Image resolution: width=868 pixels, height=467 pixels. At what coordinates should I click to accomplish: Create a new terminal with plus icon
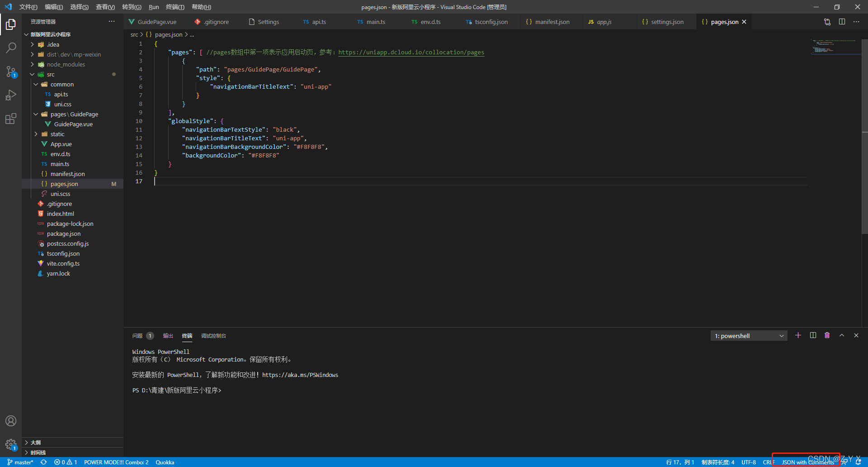click(x=798, y=335)
